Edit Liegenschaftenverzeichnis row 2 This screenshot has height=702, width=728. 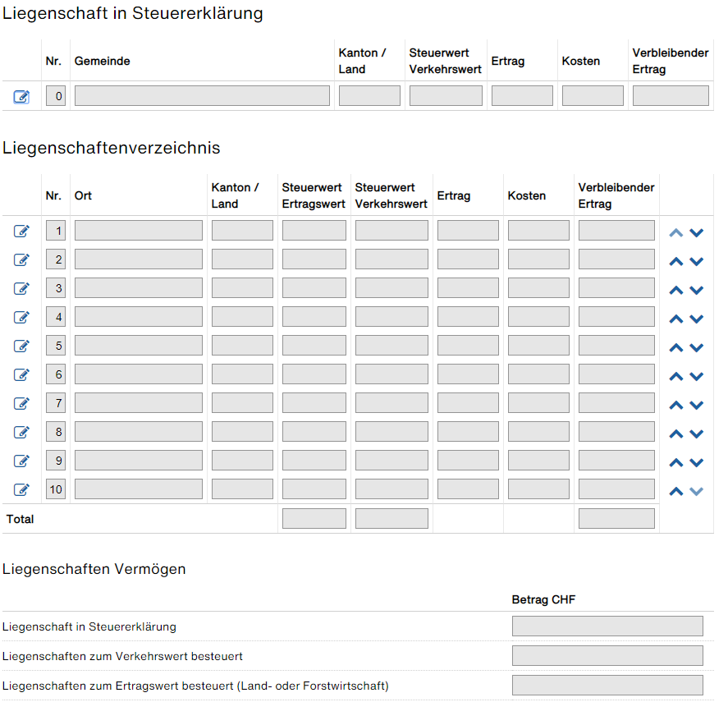[21, 259]
